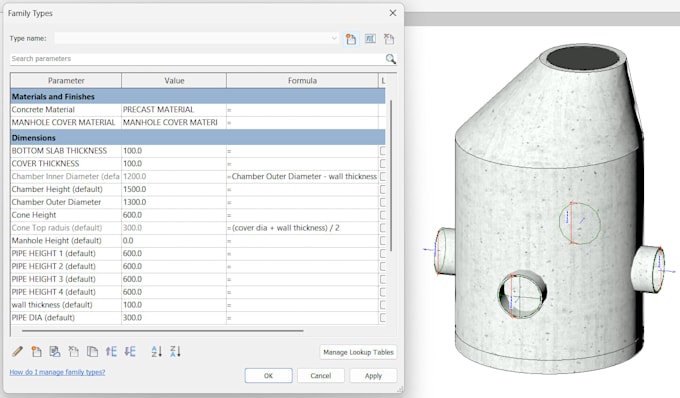This screenshot has width=680, height=398.
Task: Select the front pipe opening on the 3D manhole
Action: click(x=522, y=295)
